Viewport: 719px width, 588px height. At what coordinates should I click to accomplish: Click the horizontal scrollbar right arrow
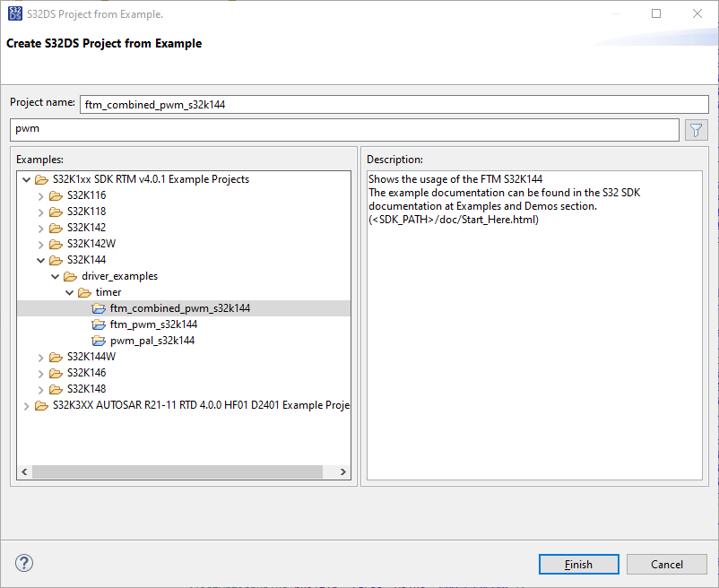tap(342, 471)
